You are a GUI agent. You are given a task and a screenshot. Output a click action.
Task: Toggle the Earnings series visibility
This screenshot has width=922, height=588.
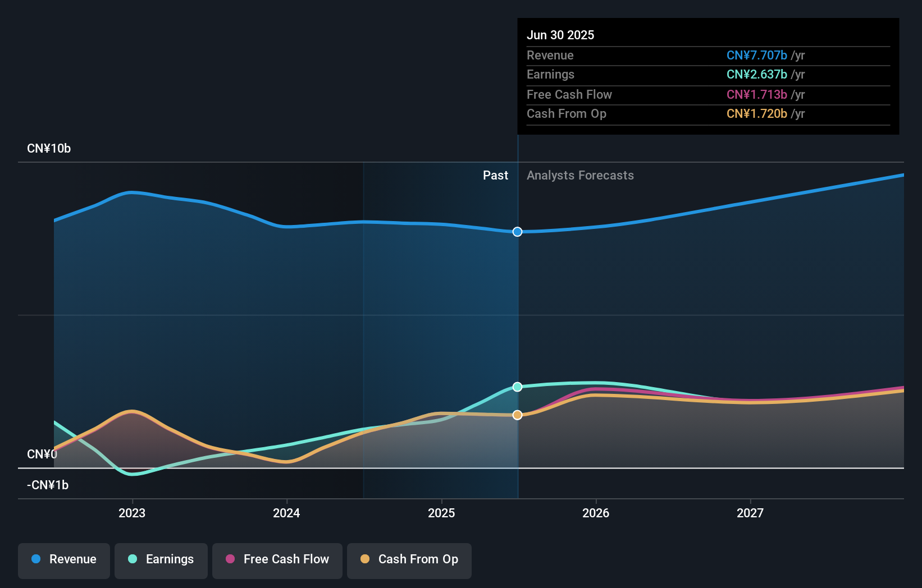[161, 559]
